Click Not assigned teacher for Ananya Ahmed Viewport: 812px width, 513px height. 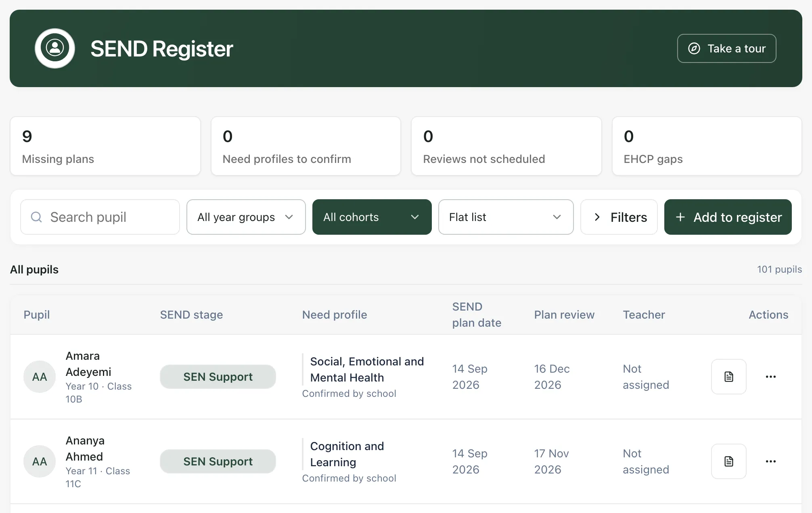tap(646, 461)
